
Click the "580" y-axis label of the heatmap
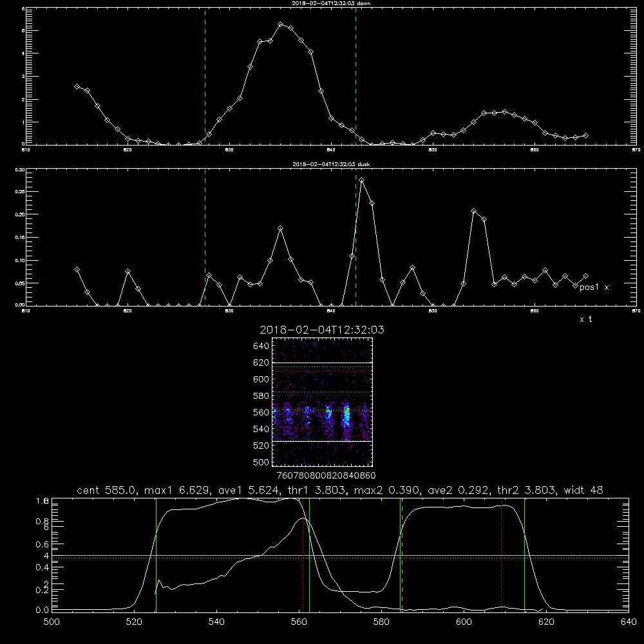pos(261,395)
